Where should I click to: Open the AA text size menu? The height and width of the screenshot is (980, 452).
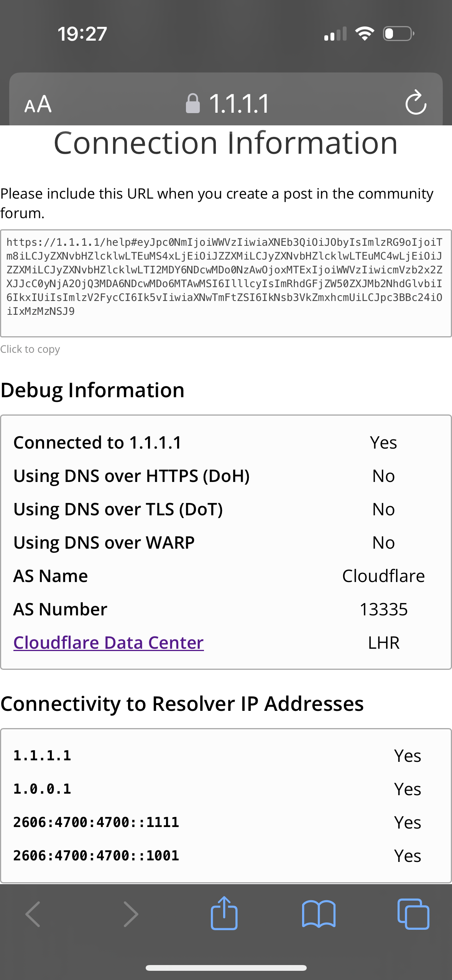click(38, 104)
